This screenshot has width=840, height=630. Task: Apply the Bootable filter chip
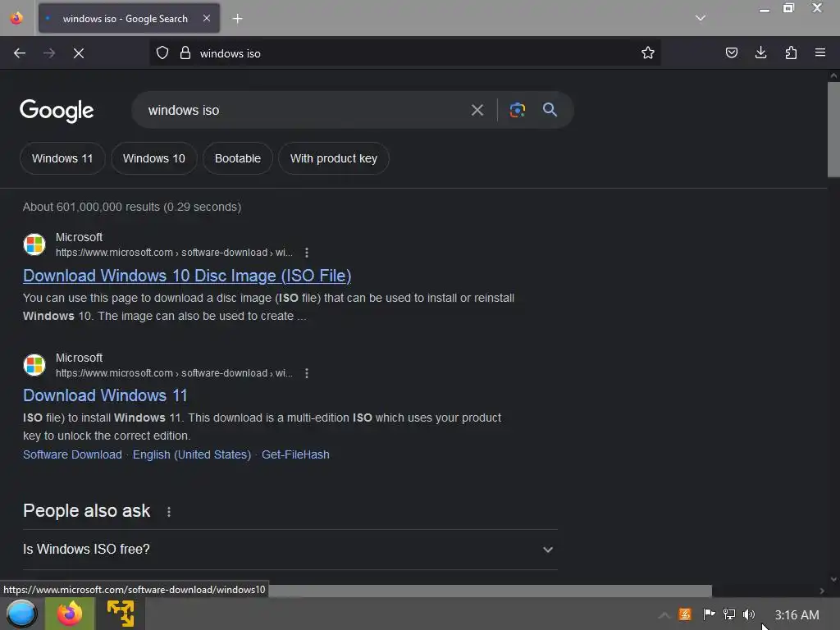(238, 158)
